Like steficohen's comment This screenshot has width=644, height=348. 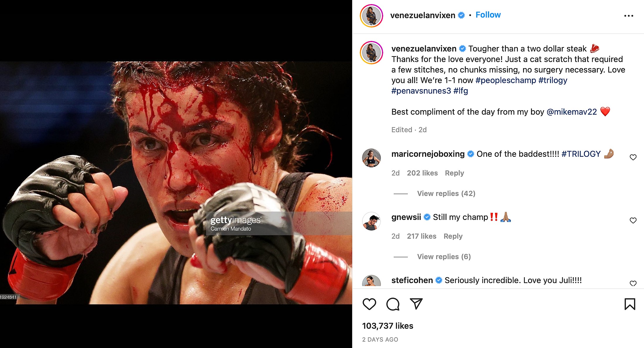click(x=633, y=283)
